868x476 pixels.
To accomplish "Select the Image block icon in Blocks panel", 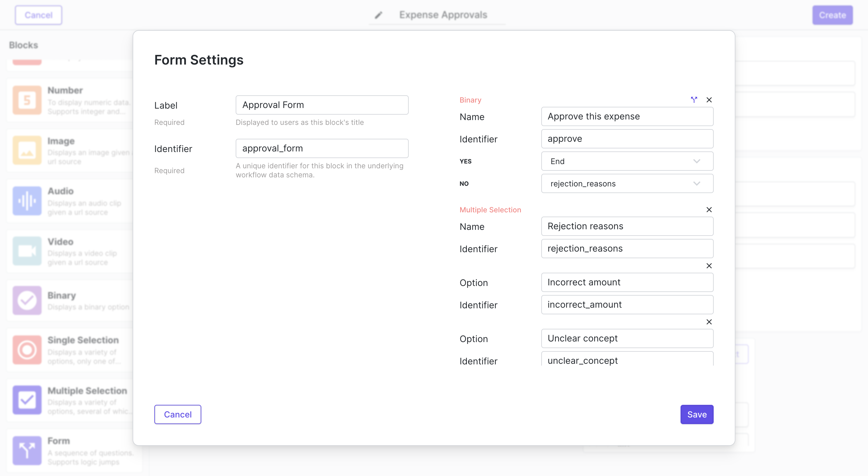I will coord(27,150).
